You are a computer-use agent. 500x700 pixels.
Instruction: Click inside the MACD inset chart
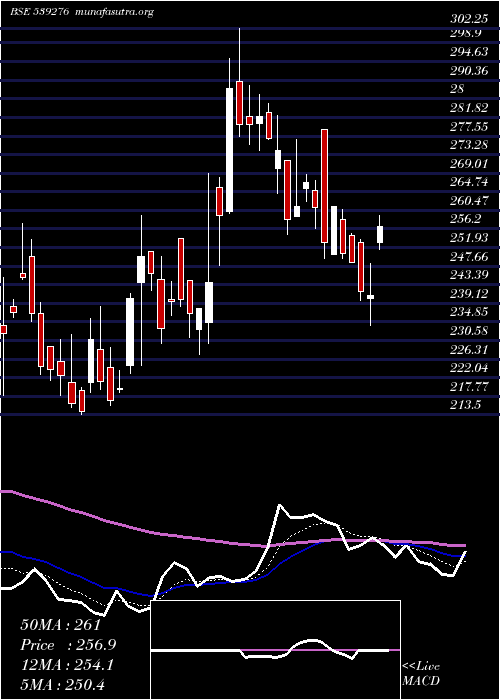(x=275, y=650)
